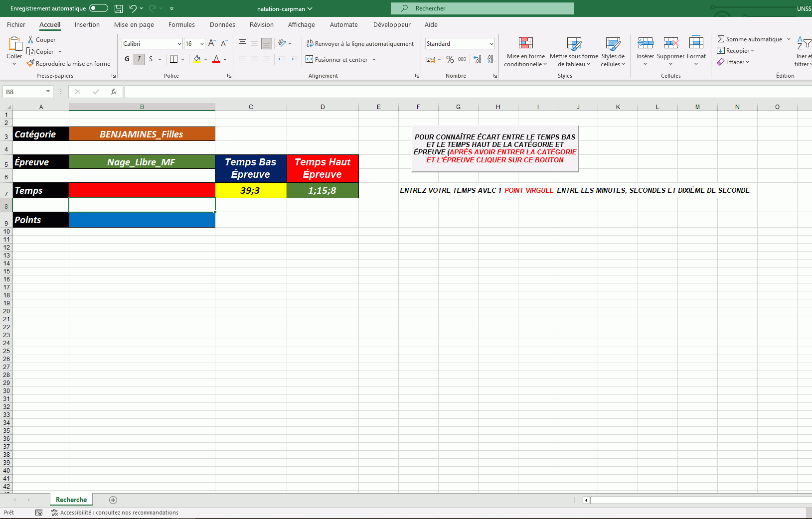Click the Borders icon in Police group

[173, 59]
